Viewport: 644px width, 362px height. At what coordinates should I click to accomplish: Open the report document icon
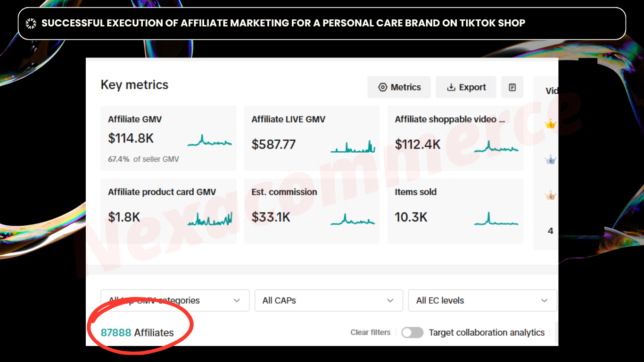(x=512, y=87)
